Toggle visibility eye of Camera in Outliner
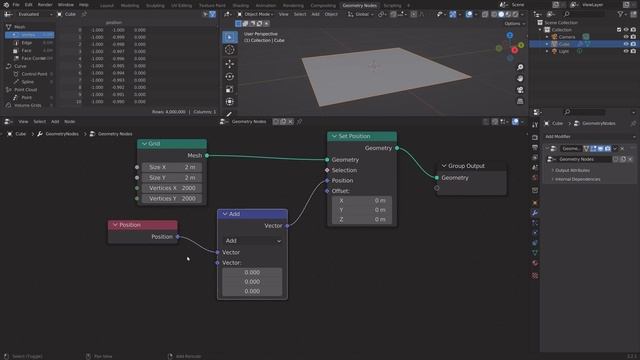The image size is (640, 360). click(626, 37)
